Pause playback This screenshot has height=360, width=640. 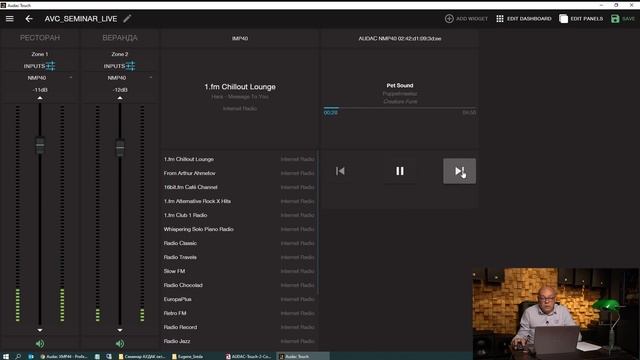[400, 171]
